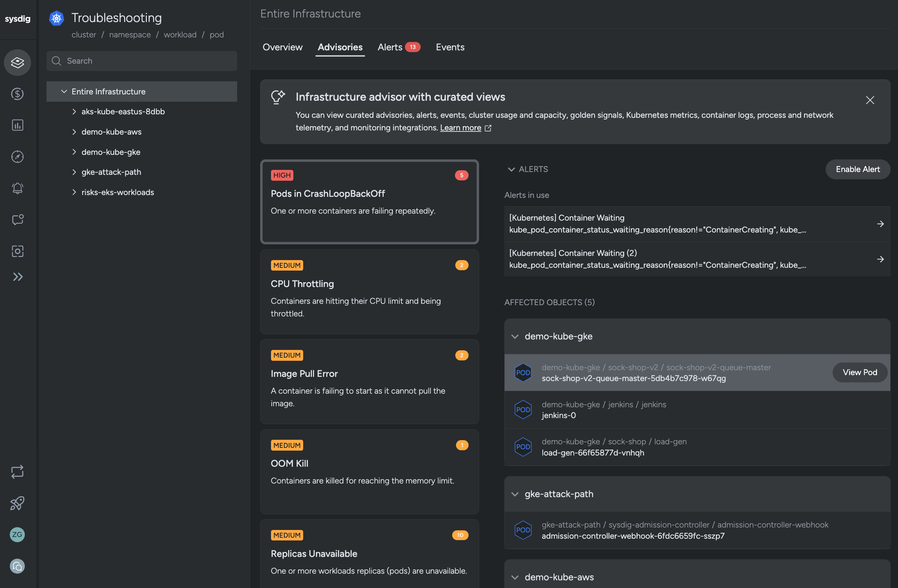Expand aks-kube-eastus-8dbb cluster chevron
898x588 pixels.
(x=74, y=112)
